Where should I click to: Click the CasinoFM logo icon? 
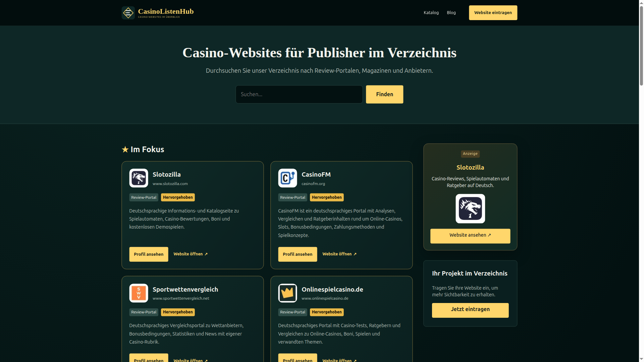[287, 178]
